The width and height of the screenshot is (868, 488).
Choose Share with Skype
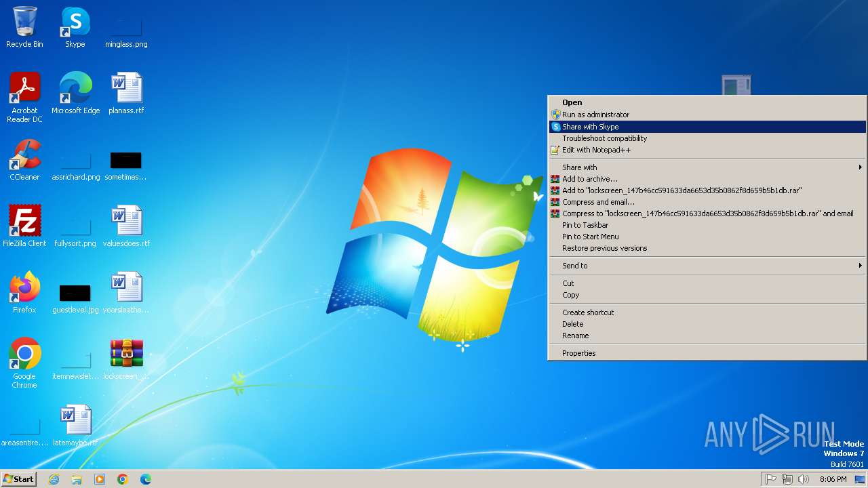pos(707,127)
